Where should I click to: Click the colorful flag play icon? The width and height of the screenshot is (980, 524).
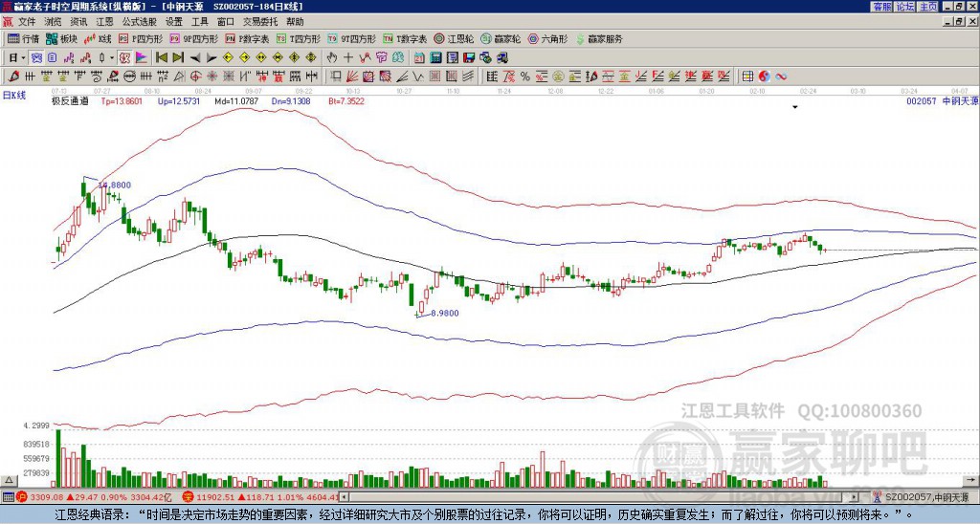pyautogui.click(x=142, y=58)
